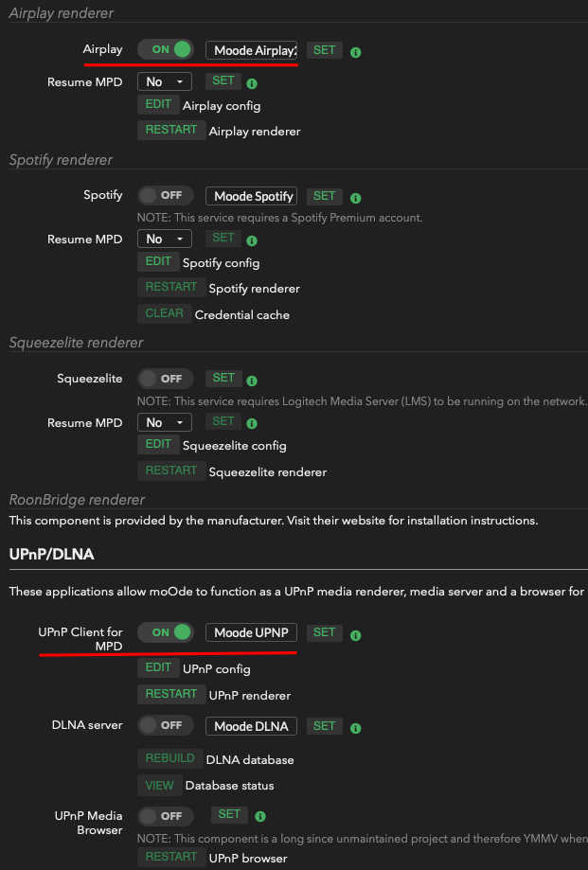
Task: Expand Spotify Resume MPD dropdown
Action: pos(164,239)
